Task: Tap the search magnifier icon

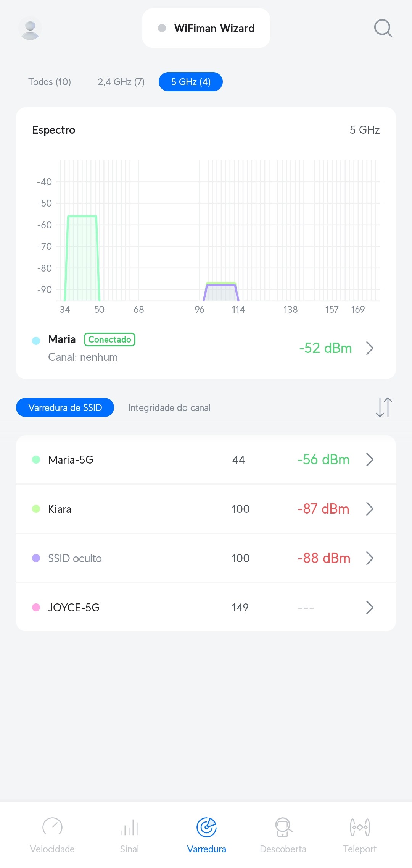Action: pyautogui.click(x=383, y=28)
